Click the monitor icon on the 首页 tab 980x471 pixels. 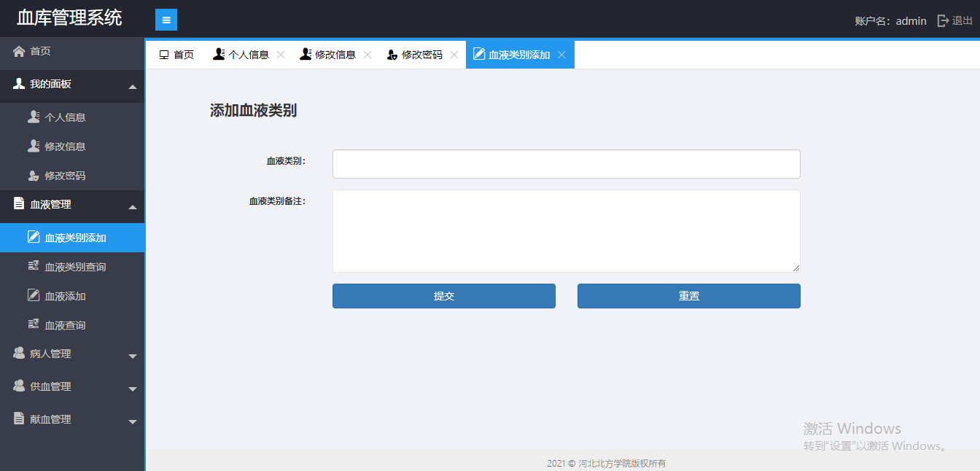(164, 55)
